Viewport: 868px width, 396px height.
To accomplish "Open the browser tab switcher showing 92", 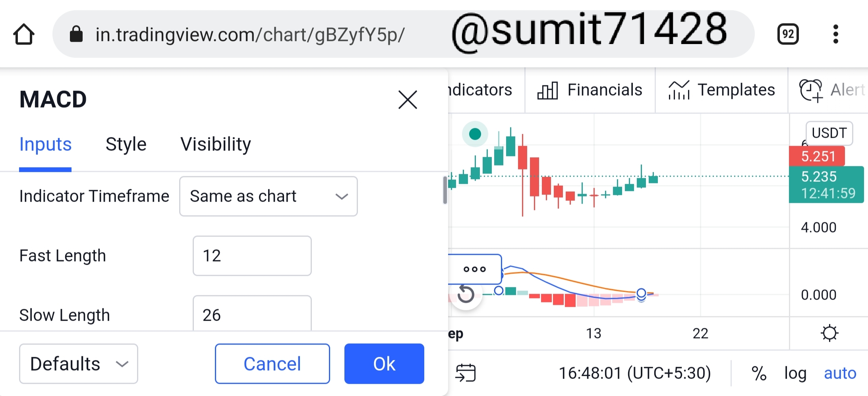I will pos(788,34).
